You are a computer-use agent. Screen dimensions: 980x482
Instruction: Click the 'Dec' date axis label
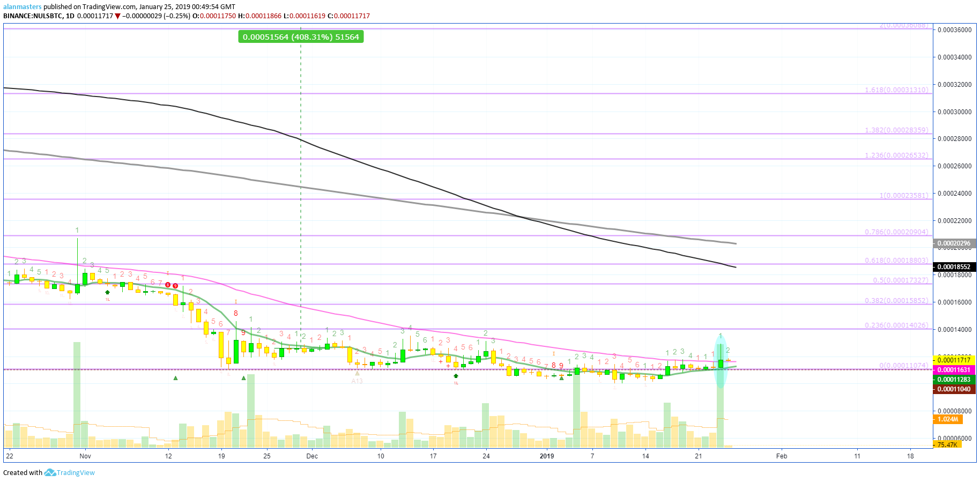(312, 456)
